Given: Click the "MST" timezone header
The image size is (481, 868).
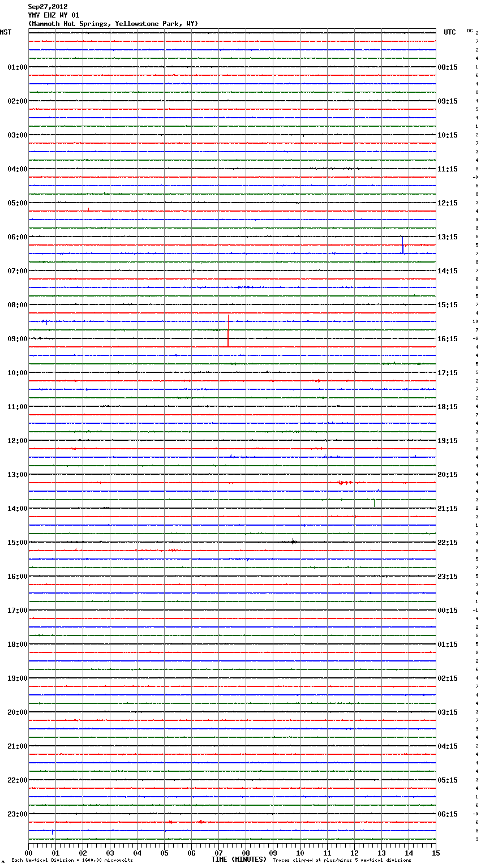Looking at the screenshot, I should point(6,32).
